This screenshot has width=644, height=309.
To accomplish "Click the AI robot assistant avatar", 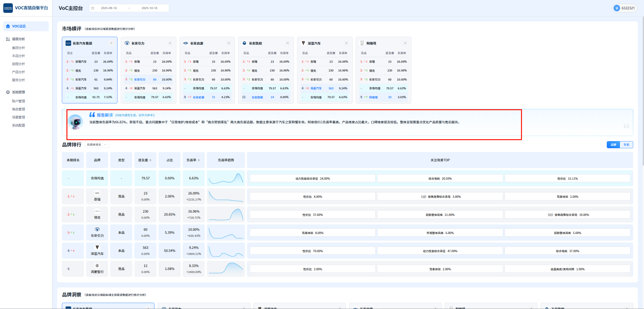I will coord(75,122).
